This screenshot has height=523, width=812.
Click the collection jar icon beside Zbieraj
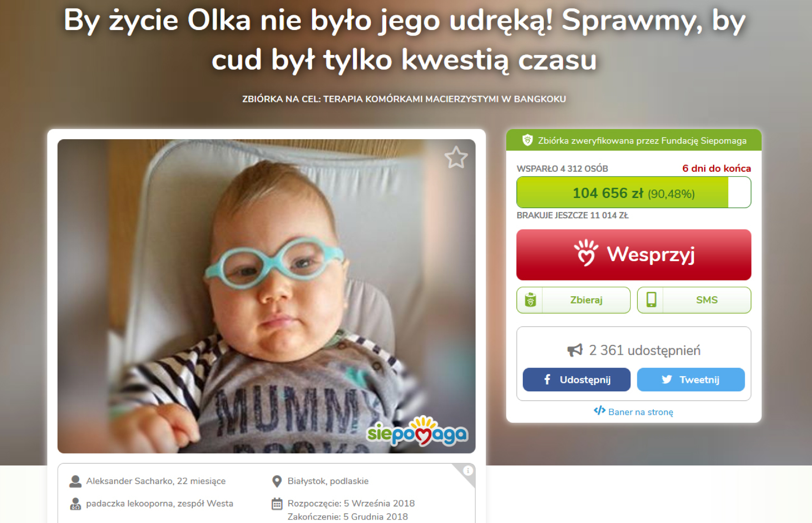[x=530, y=300]
